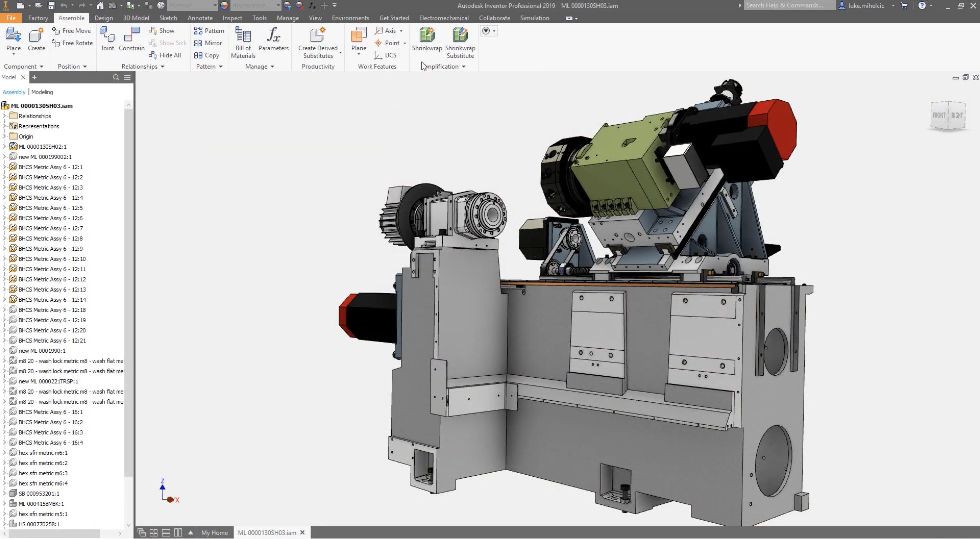
Task: Switch to the 3D Model tab
Action: pyautogui.click(x=136, y=18)
